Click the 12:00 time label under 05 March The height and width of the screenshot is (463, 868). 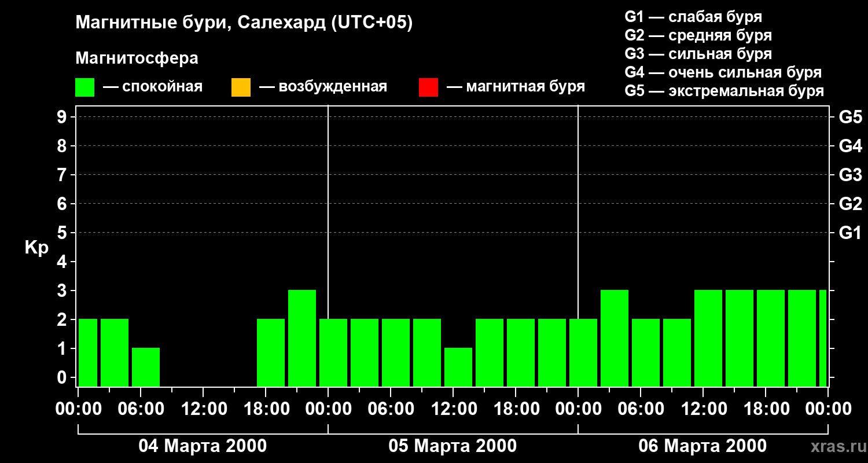tap(453, 409)
